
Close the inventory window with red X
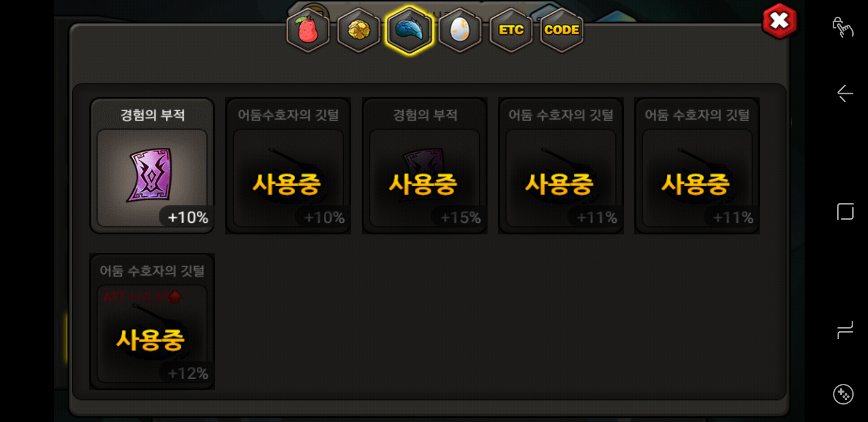tap(779, 21)
